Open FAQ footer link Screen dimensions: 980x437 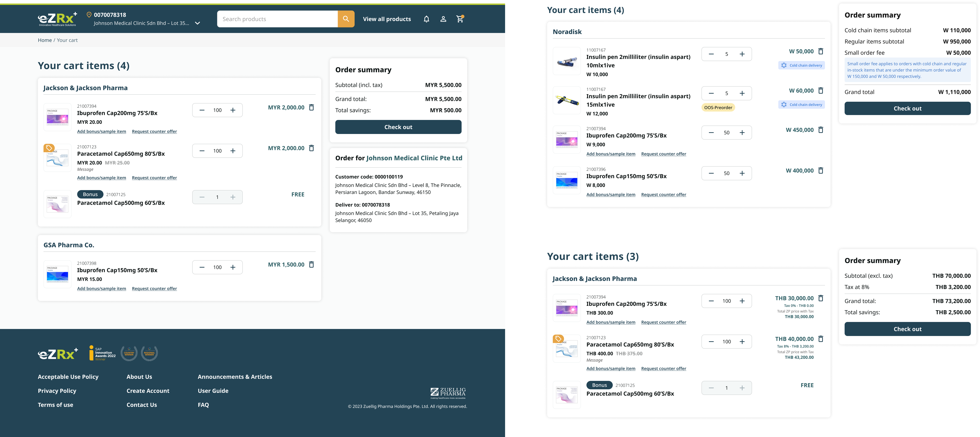tap(204, 405)
